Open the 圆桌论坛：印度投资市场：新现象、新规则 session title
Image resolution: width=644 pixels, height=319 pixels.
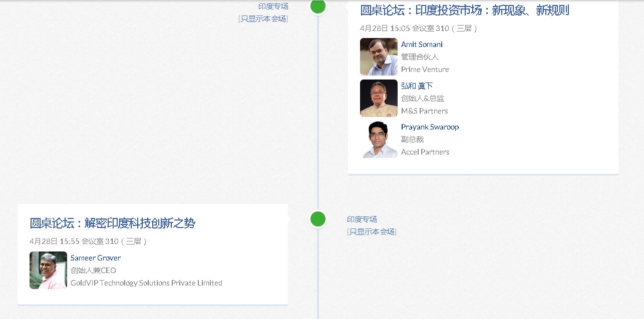pos(464,10)
